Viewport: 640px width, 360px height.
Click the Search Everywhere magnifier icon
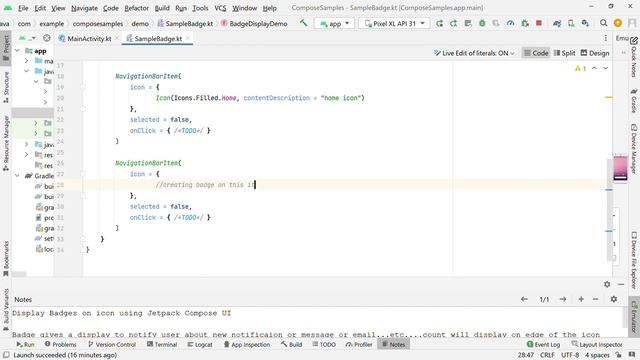(603, 23)
